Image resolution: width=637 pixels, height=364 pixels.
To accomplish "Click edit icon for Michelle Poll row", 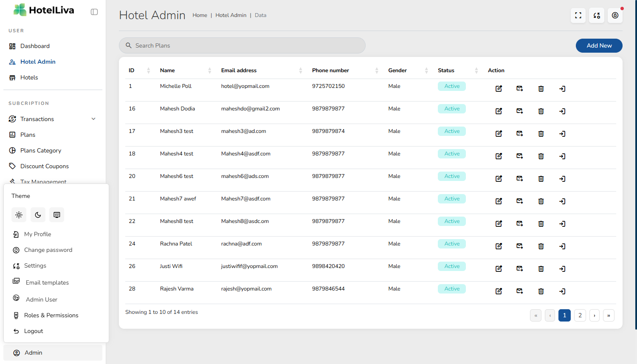I will [x=499, y=89].
